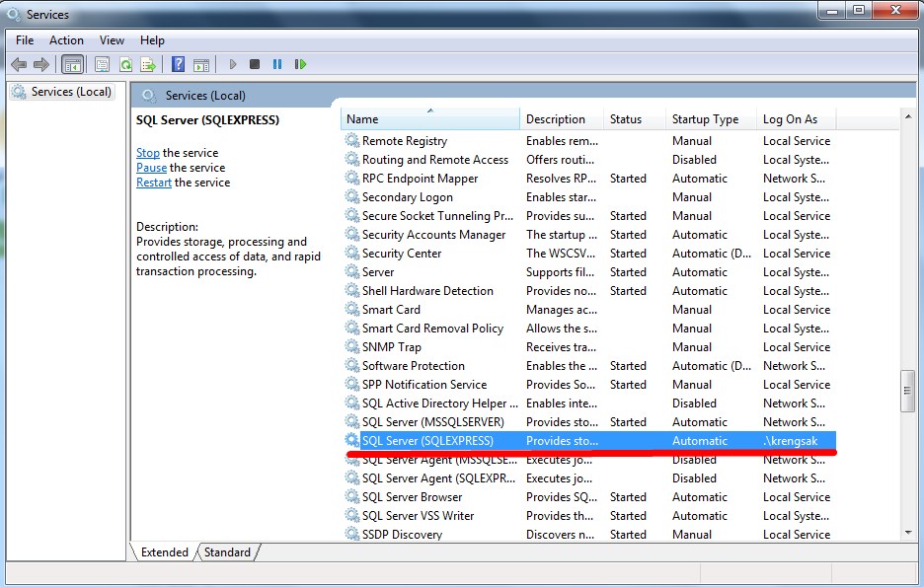Click the Stop Service square icon
This screenshot has width=924, height=587.
tap(255, 64)
